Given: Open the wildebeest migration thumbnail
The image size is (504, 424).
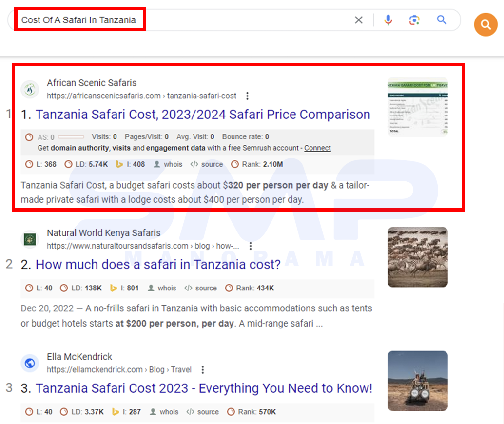Looking at the screenshot, I should click(x=418, y=257).
